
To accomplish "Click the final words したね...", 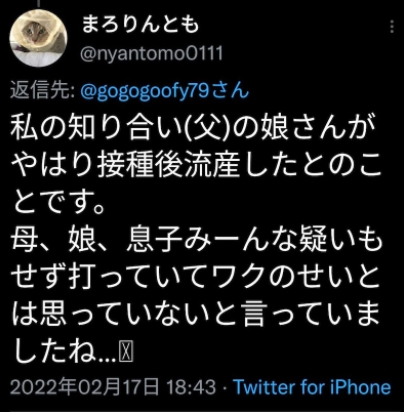I will point(52,352).
